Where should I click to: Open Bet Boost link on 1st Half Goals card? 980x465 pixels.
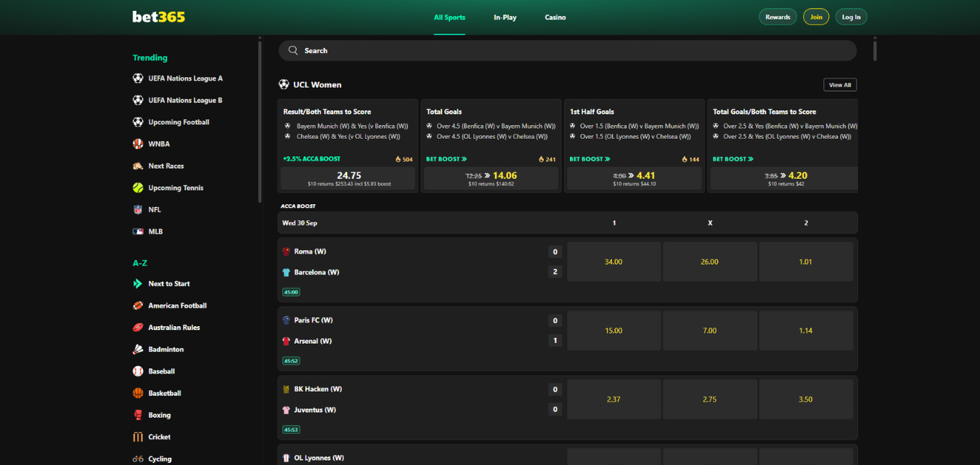(x=589, y=158)
